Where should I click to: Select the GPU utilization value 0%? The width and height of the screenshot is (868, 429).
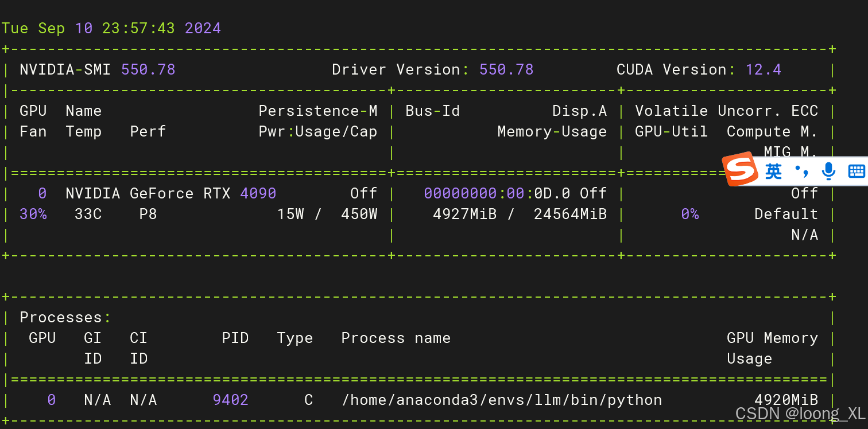[690, 214]
